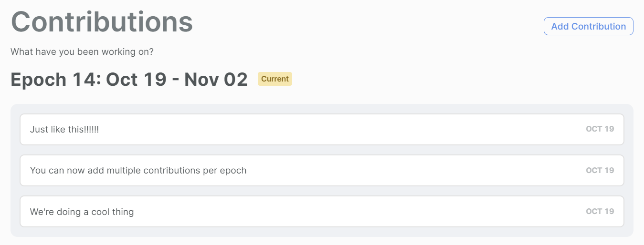Click the Contributions page heading
Screen dimensions: 644x245
[x=102, y=21]
